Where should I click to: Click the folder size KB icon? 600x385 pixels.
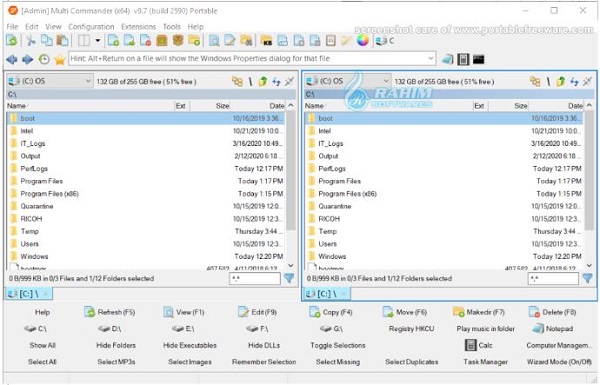(x=266, y=40)
